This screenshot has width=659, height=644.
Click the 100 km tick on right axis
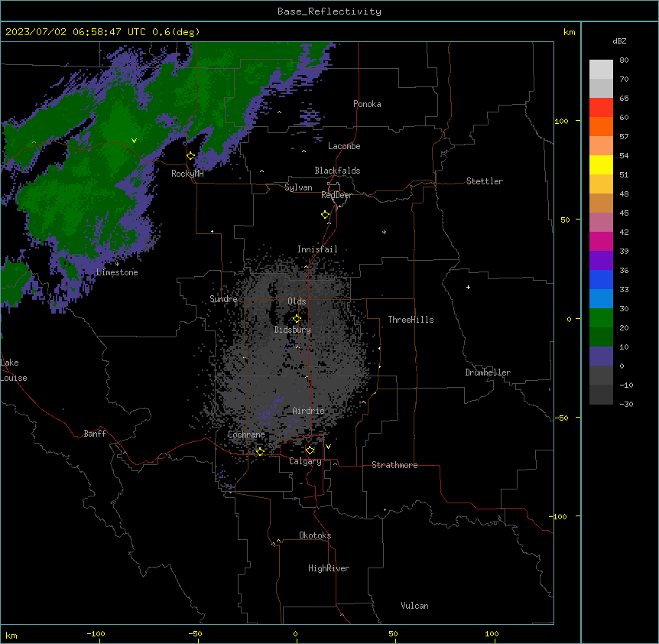coord(561,121)
